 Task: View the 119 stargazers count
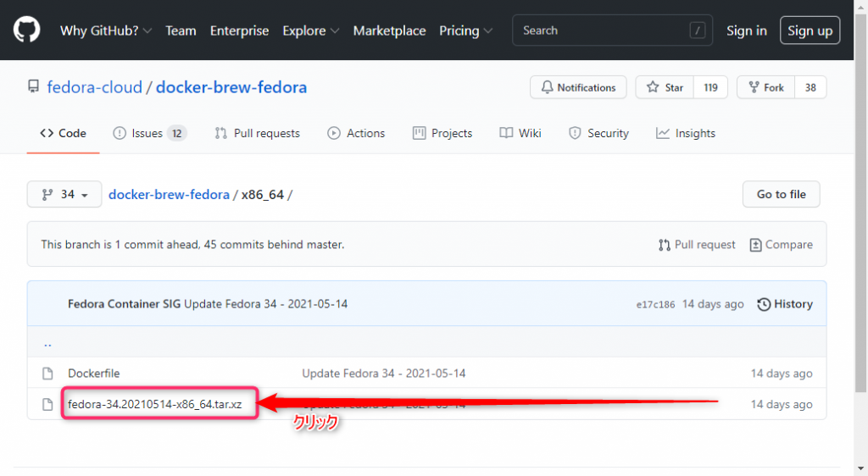[710, 87]
